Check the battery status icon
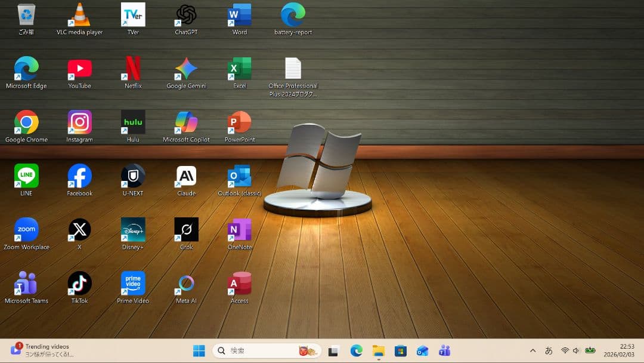This screenshot has width=644, height=363. point(590,350)
